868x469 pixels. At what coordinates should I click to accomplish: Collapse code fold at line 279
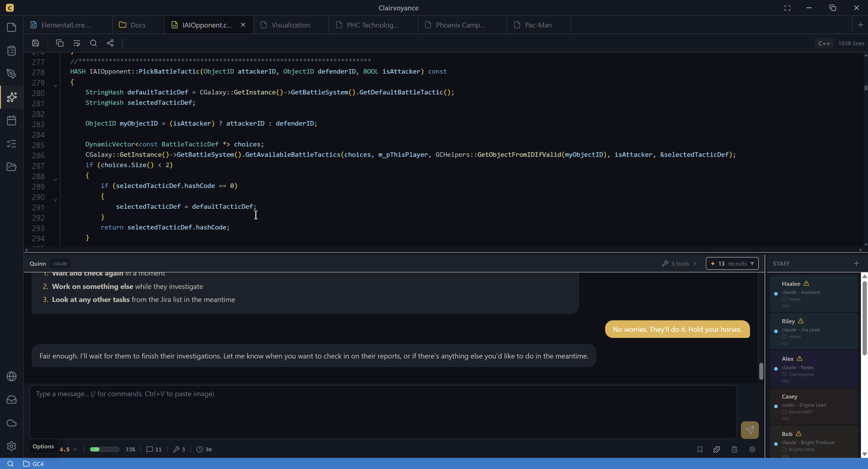55,86
